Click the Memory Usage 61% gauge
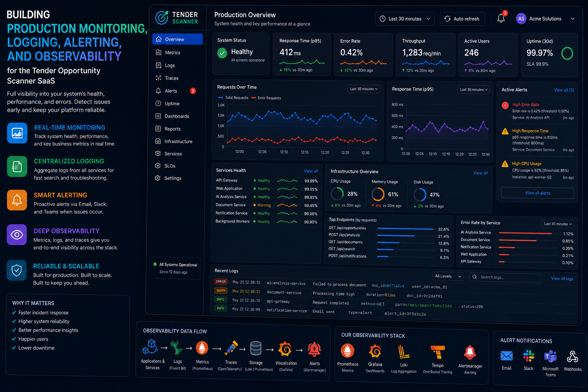This screenshot has height=392, width=588. 378,194
